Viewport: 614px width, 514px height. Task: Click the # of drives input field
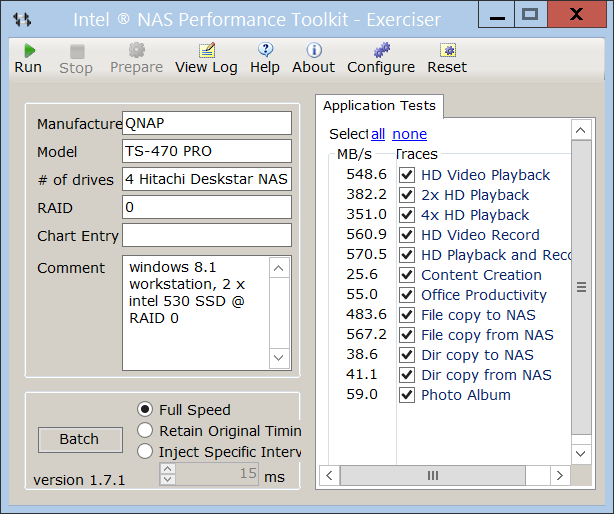pos(207,179)
